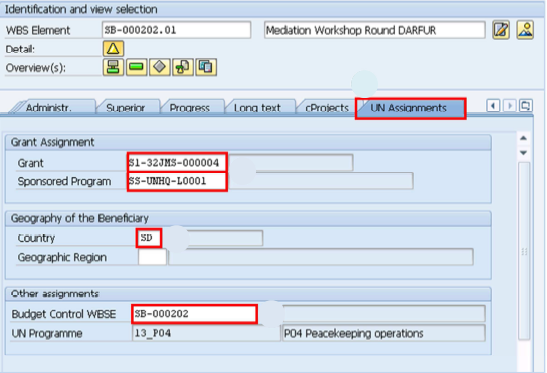The image size is (547, 373).
Task: Open the fourth icon in the Overview(s) row
Action: point(183,67)
